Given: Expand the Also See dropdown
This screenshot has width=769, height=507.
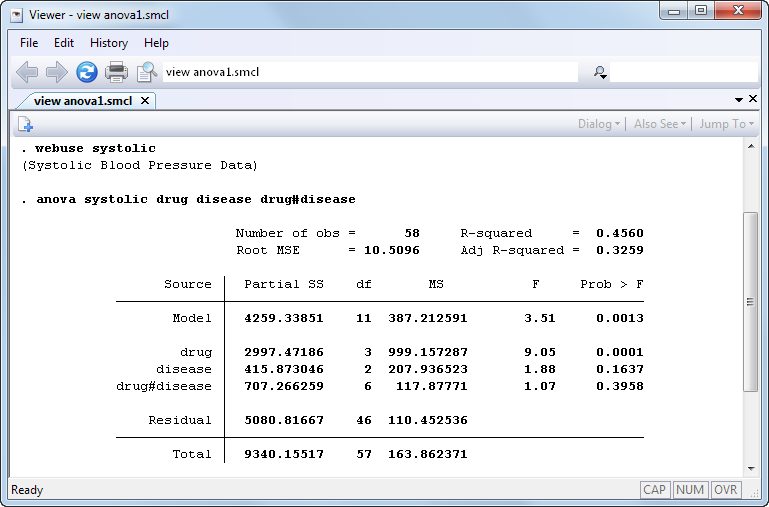Looking at the screenshot, I should (x=660, y=124).
